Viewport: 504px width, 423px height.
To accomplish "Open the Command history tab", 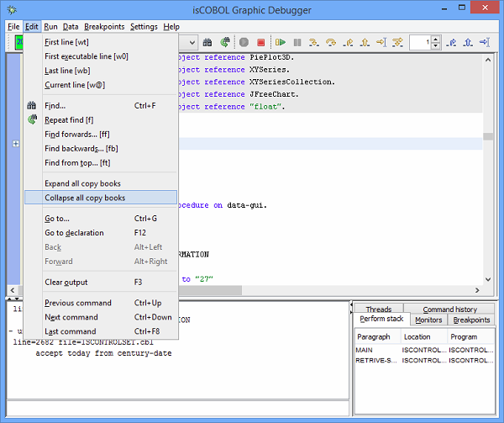I will 450,309.
